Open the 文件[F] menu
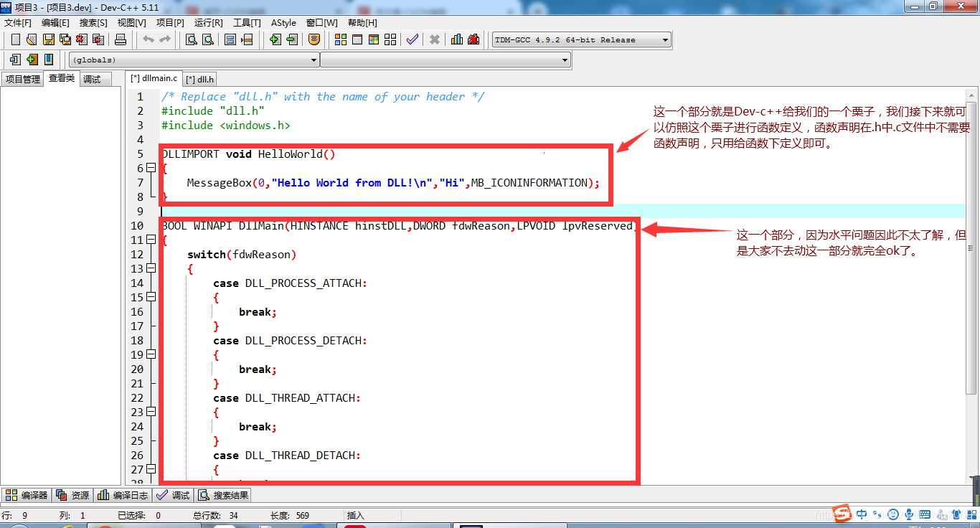The image size is (980, 528). click(x=18, y=23)
